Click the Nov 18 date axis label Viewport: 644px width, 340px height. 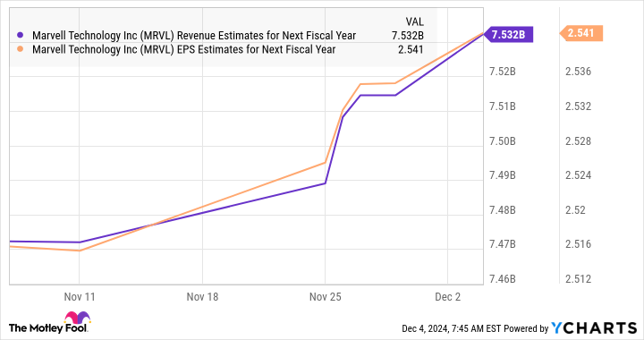point(202,296)
